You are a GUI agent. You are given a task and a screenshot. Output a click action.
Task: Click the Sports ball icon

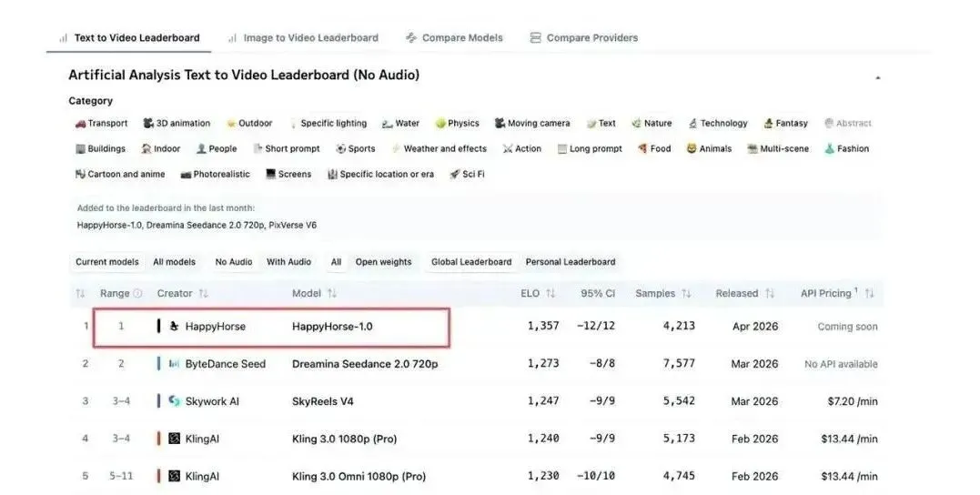click(x=340, y=148)
